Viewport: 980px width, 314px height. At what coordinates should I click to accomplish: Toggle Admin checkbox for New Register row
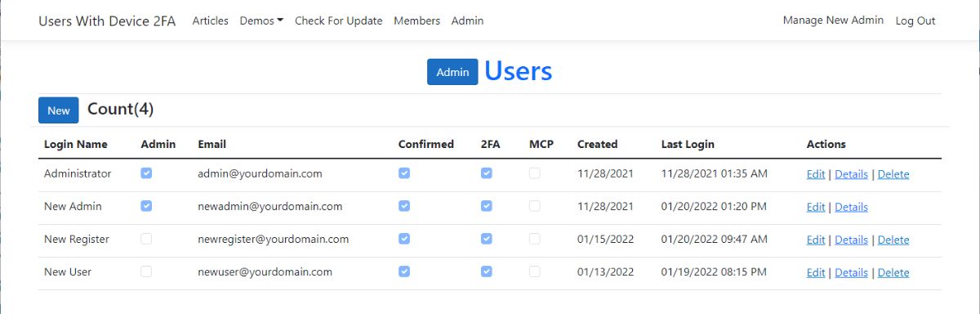coord(146,239)
